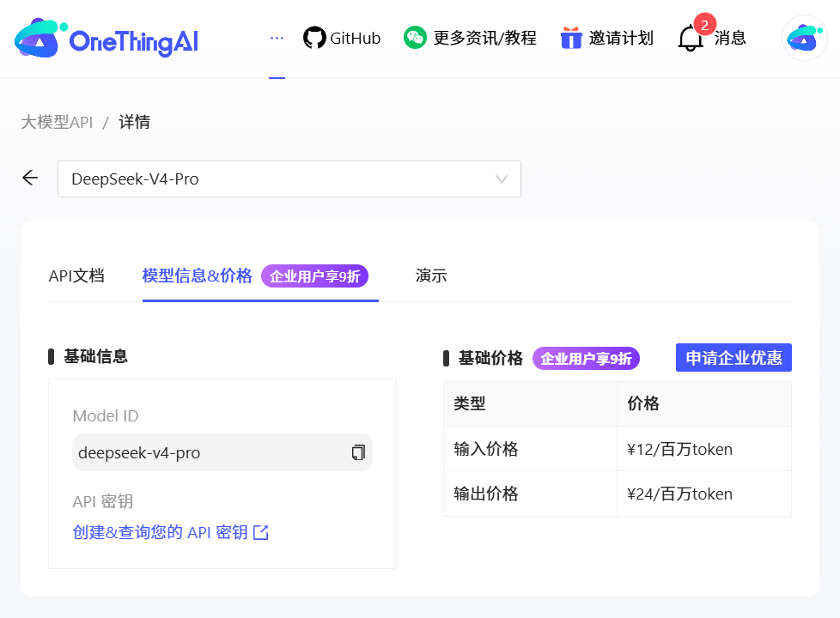Switch to the API文档 tab

click(x=76, y=276)
